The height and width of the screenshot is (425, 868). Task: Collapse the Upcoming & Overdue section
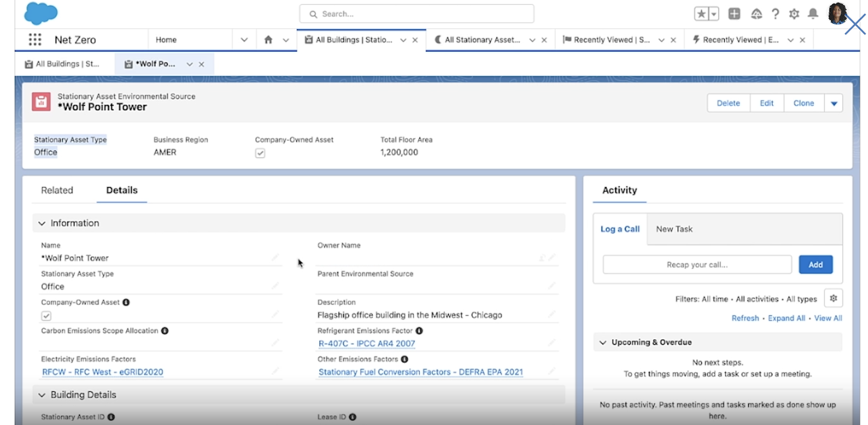[603, 343]
